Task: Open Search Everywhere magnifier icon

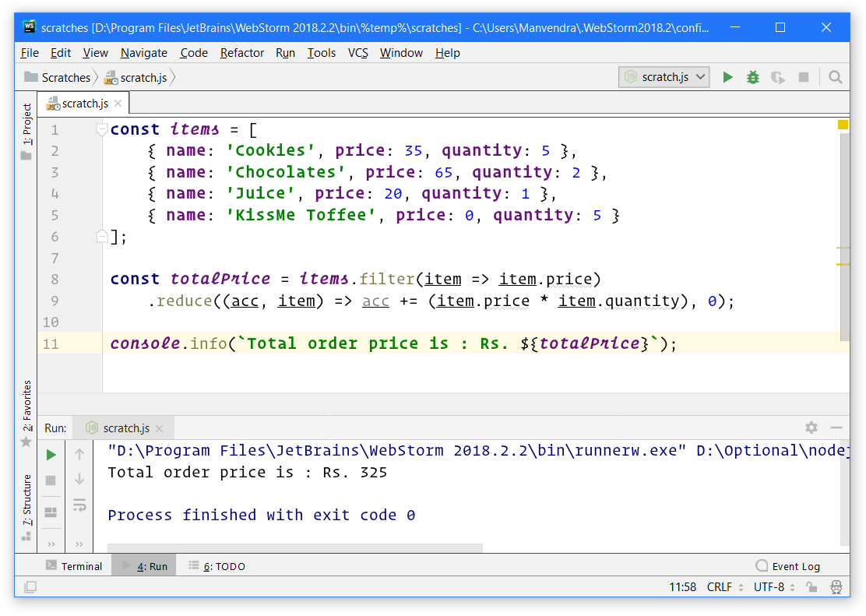Action: [835, 77]
